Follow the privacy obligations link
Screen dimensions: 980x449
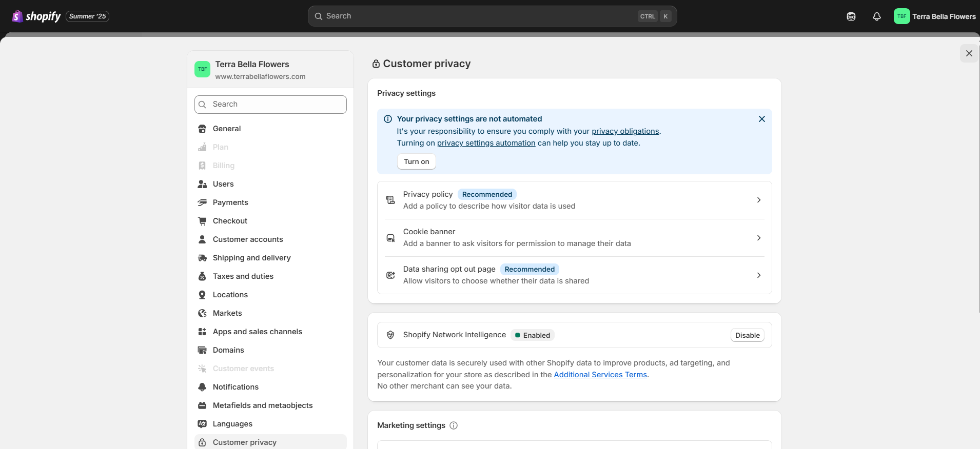tap(625, 131)
